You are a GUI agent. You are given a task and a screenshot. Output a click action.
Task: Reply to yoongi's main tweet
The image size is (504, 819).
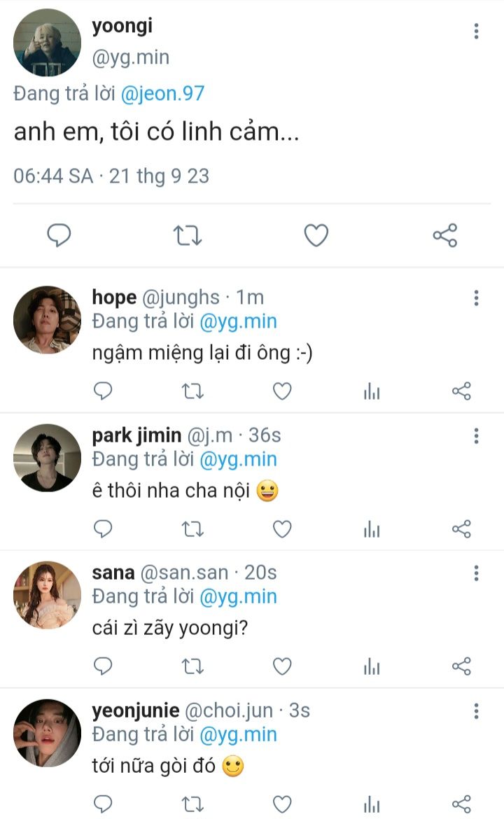tap(59, 236)
